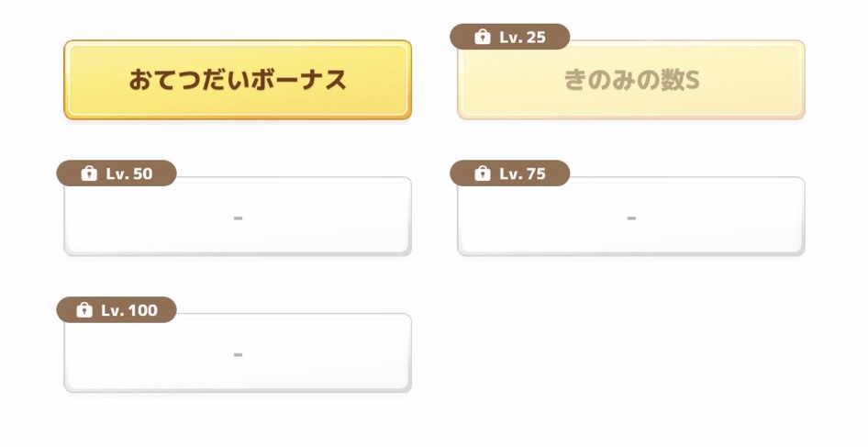The image size is (868, 447).
Task: Tap the Lv. 100 level text
Action: pyautogui.click(x=129, y=309)
